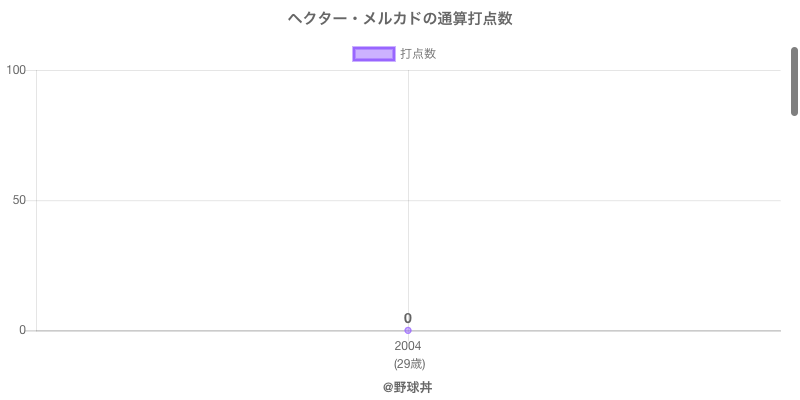Viewport: 800px width, 400px height.
Task: Click the horizontal gridline at value 50
Action: click(x=220, y=200)
